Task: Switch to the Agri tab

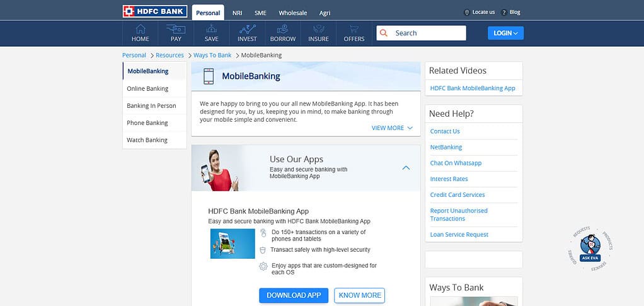Action: 325,13
